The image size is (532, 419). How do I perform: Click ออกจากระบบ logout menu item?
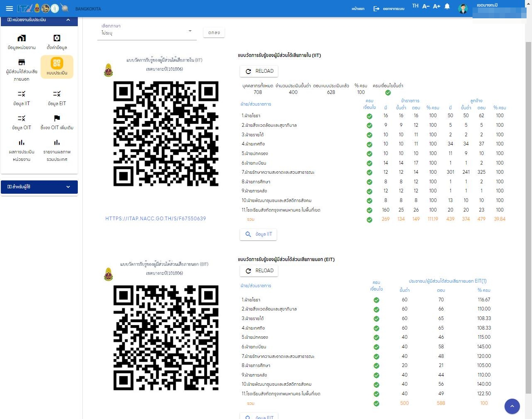(389, 9)
